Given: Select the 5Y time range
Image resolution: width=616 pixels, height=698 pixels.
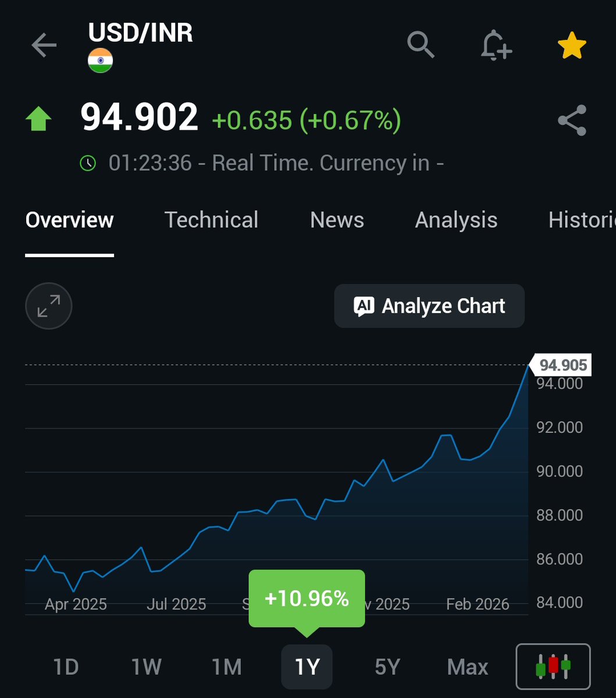Looking at the screenshot, I should pyautogui.click(x=387, y=667).
